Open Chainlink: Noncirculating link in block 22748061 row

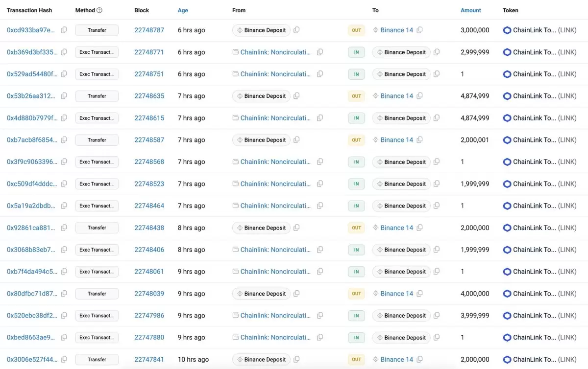click(275, 272)
